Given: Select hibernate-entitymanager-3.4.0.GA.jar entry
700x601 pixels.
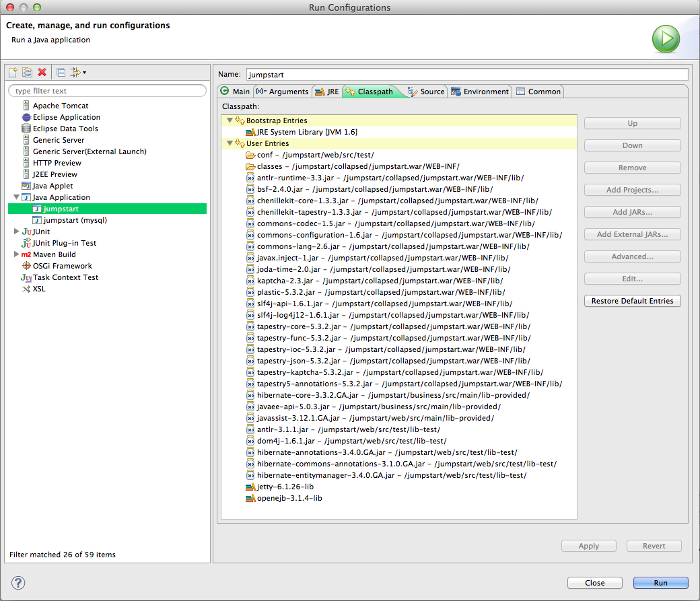Looking at the screenshot, I should click(x=386, y=476).
